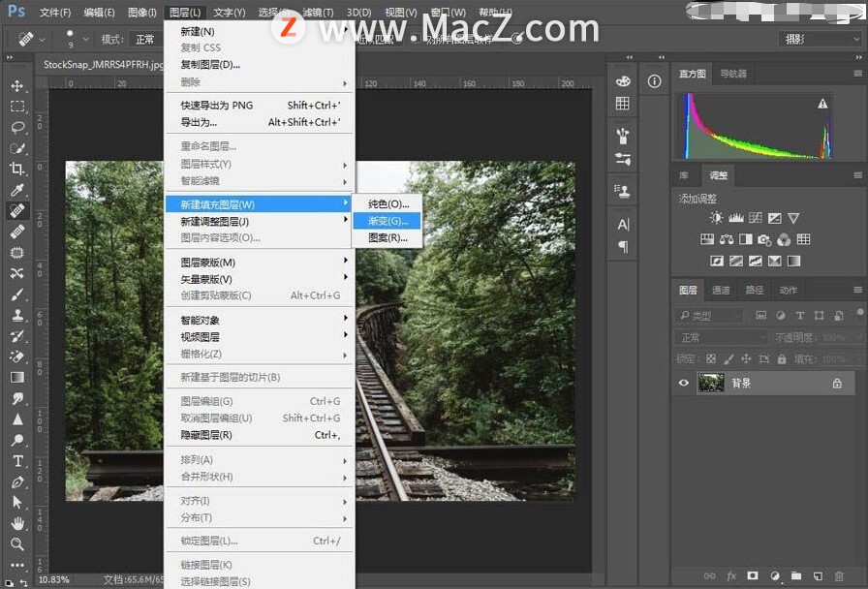Image resolution: width=868 pixels, height=589 pixels.
Task: Click the 背景 layer thumbnail
Action: 711,383
